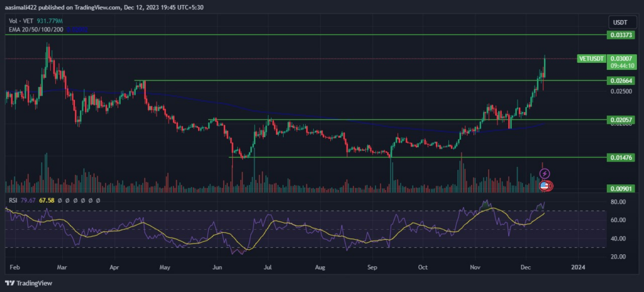Click Sep on the time axis
This screenshot has width=644, height=292.
(x=372, y=267)
